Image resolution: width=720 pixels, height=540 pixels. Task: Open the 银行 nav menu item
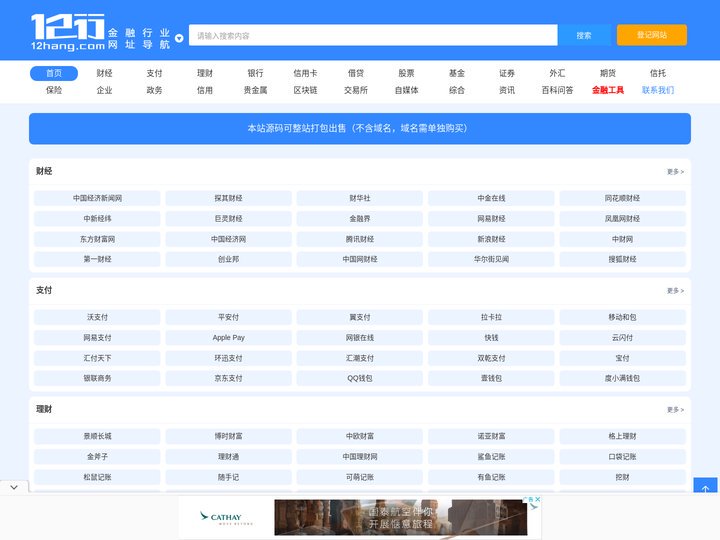tap(255, 73)
